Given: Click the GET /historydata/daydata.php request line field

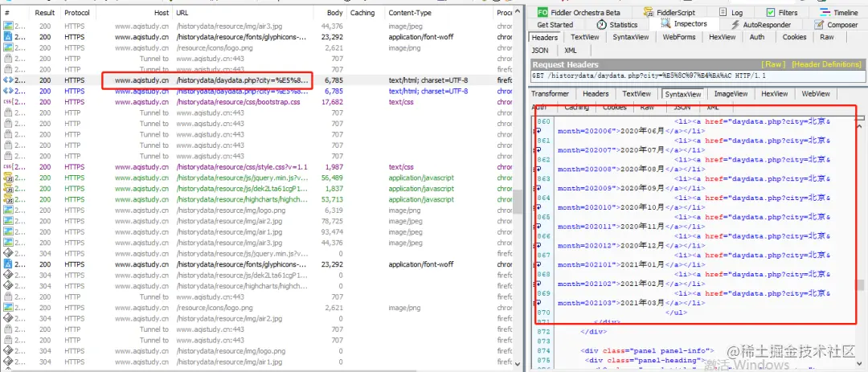Looking at the screenshot, I should (x=696, y=76).
